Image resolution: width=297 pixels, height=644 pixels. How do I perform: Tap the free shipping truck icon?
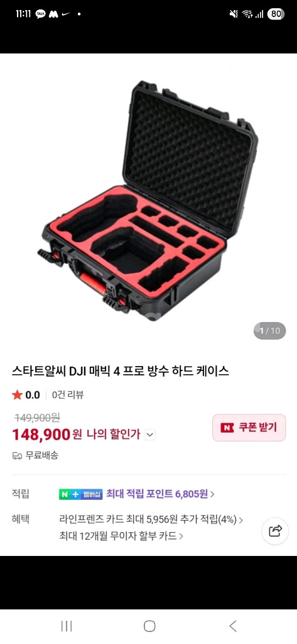tap(17, 455)
